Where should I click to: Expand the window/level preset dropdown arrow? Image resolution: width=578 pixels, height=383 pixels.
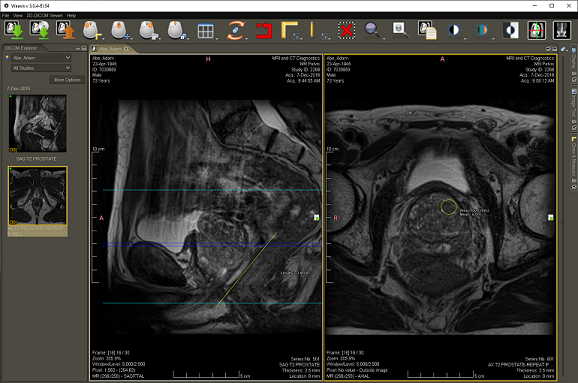pos(465,38)
